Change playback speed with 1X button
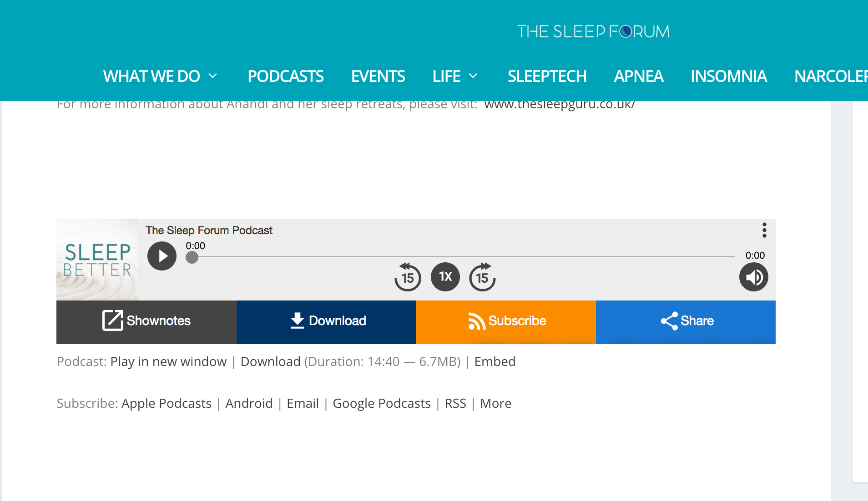The height and width of the screenshot is (501, 868). pos(445,276)
